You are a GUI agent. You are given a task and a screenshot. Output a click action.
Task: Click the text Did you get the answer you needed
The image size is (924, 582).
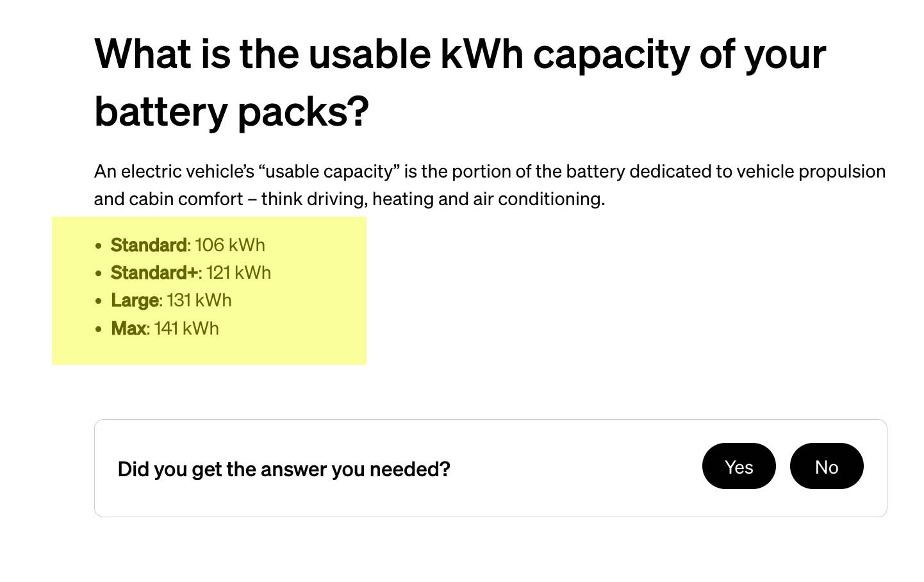[284, 469]
